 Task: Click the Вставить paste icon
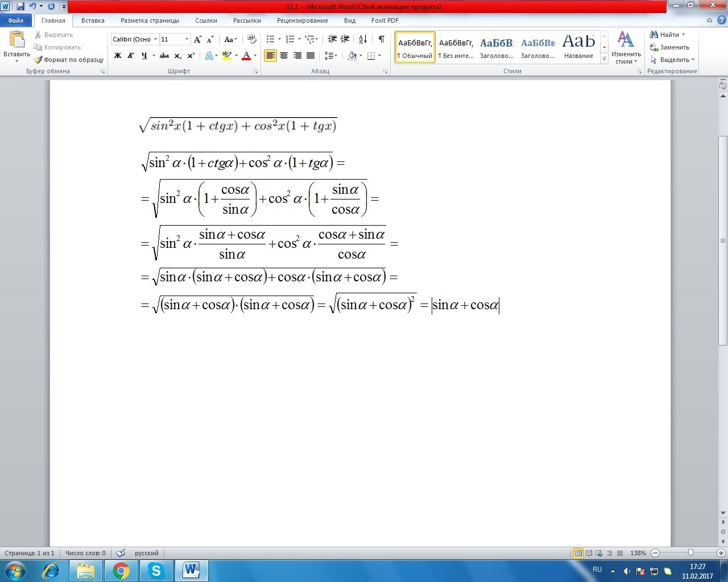[16, 39]
